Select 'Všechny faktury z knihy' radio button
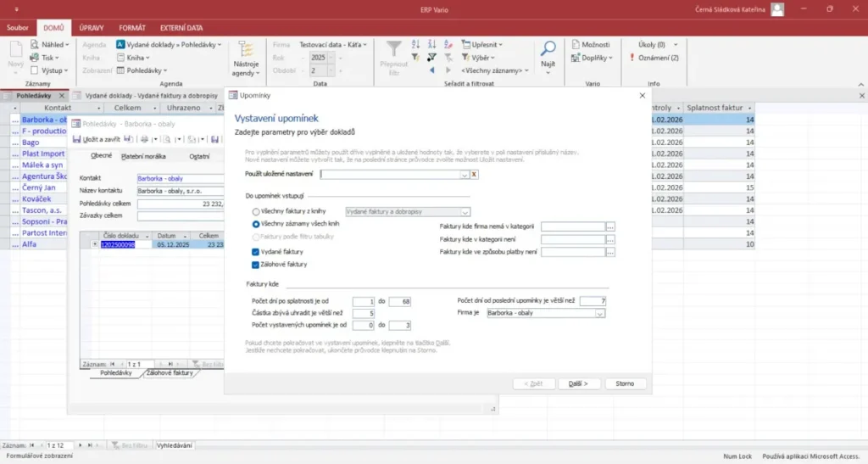Viewport: 868px width, 464px height. pos(256,211)
